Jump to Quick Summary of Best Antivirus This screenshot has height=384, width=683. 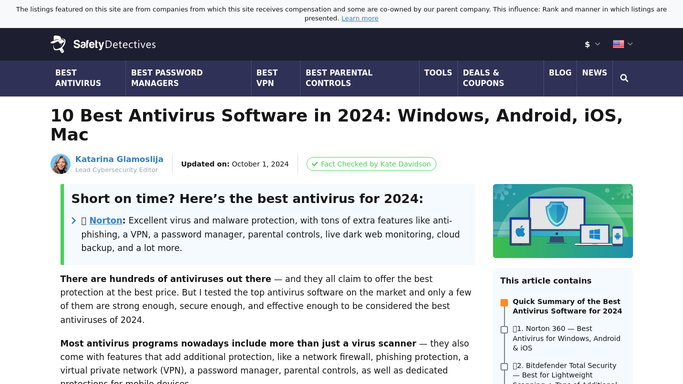point(567,306)
